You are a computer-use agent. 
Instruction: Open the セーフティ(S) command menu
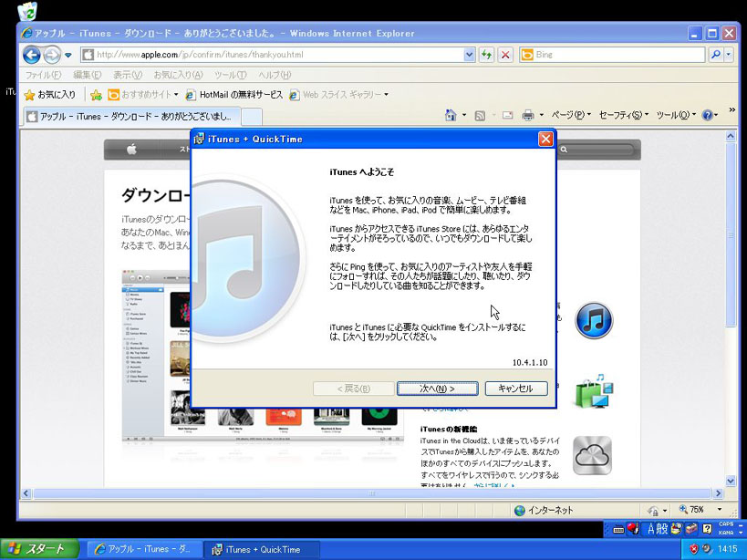click(x=623, y=115)
